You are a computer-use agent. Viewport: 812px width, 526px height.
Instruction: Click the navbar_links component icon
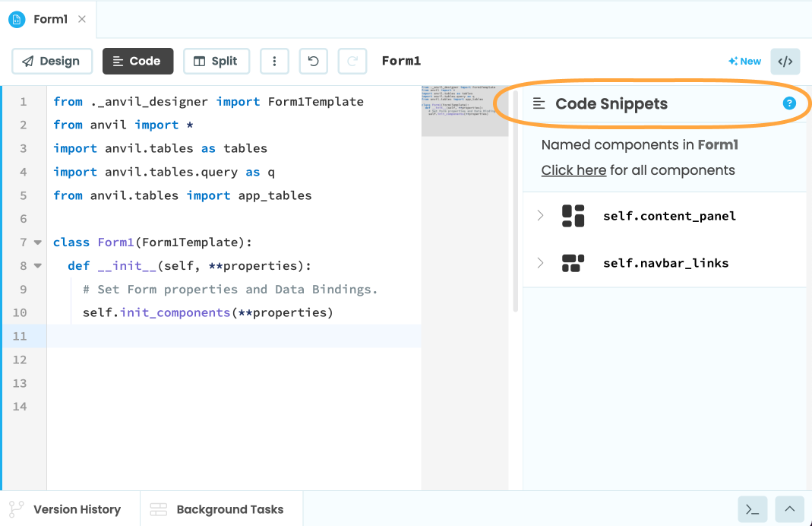573,263
